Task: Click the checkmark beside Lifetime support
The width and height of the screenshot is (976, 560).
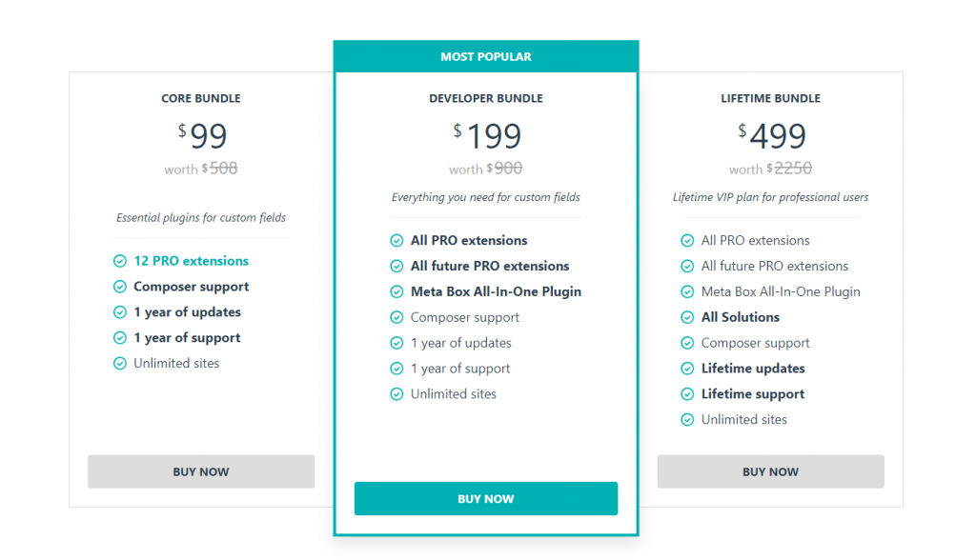Action: [686, 393]
